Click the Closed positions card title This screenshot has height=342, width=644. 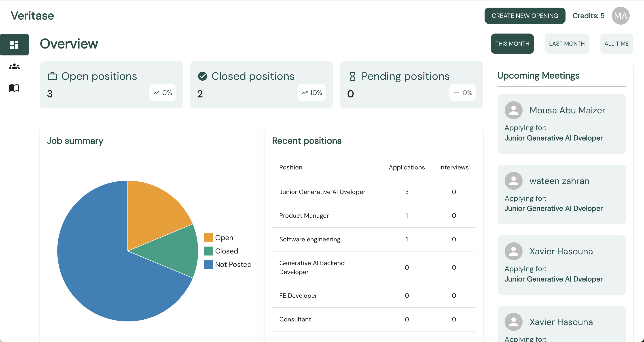point(253,76)
